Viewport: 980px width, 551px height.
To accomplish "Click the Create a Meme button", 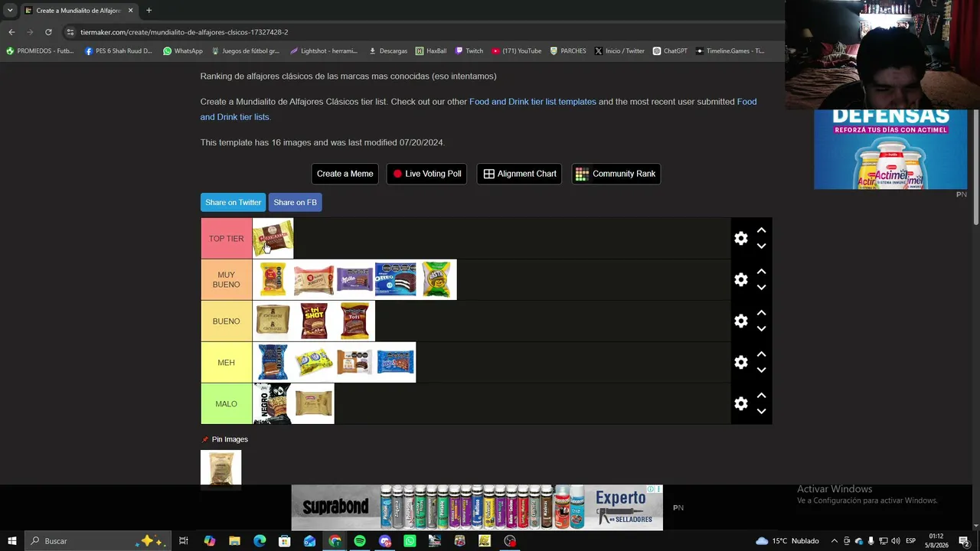I will 345,174.
